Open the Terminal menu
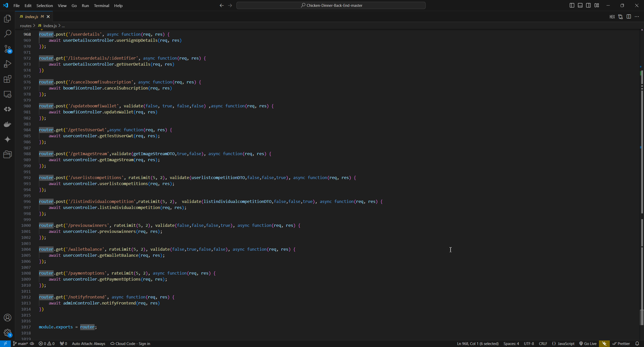This screenshot has height=347, width=644. [101, 6]
